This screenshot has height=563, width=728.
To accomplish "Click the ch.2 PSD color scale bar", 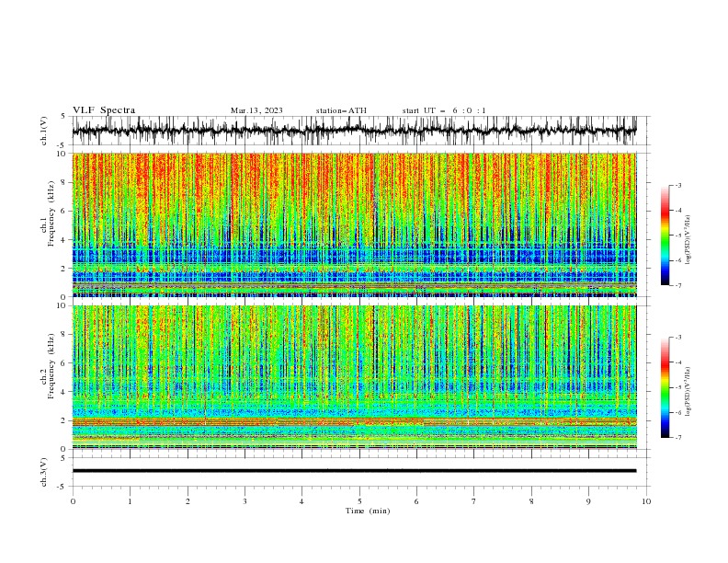I will (665, 387).
